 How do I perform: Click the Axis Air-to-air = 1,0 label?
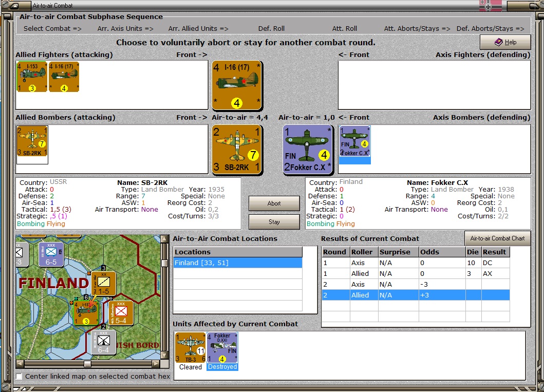click(x=306, y=118)
